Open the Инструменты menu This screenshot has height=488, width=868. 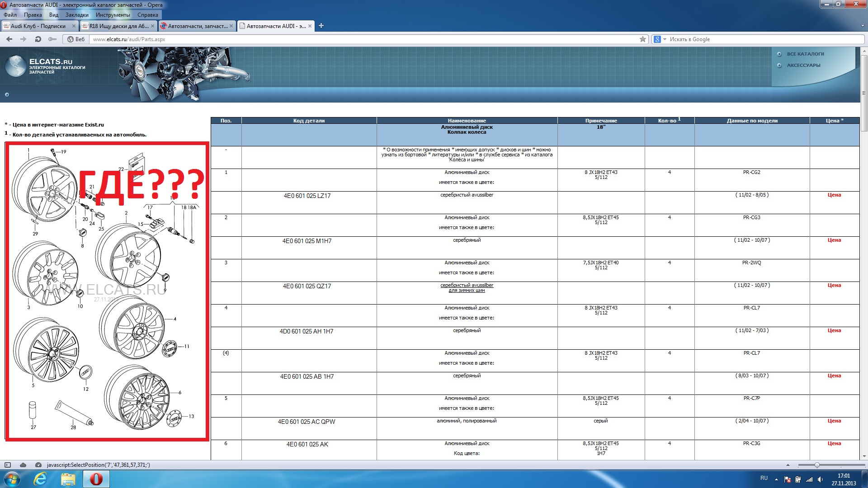coord(113,15)
